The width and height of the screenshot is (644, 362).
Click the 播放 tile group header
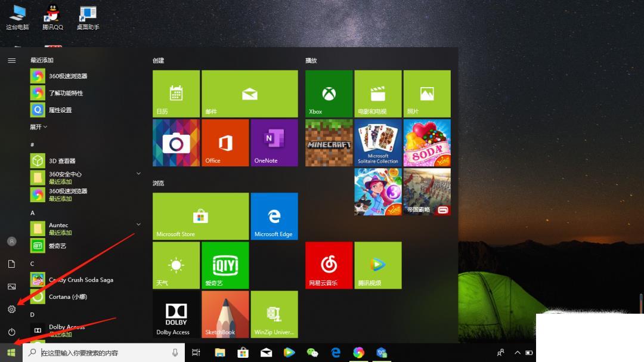[x=311, y=60]
